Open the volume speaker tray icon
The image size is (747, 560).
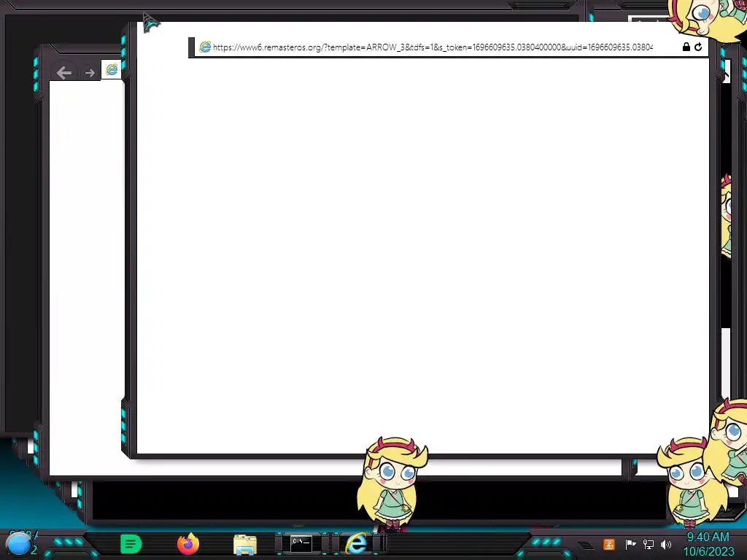point(666,544)
